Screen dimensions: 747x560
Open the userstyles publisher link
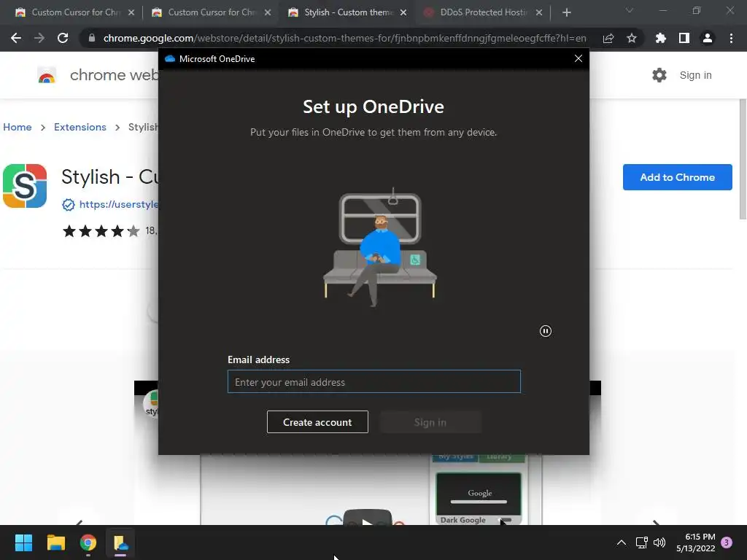point(119,204)
